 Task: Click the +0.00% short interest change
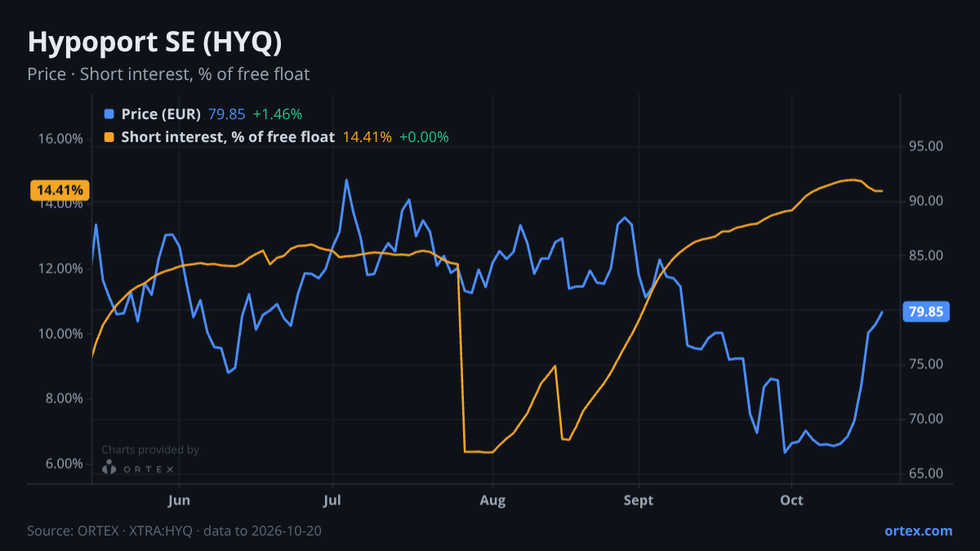(x=424, y=137)
